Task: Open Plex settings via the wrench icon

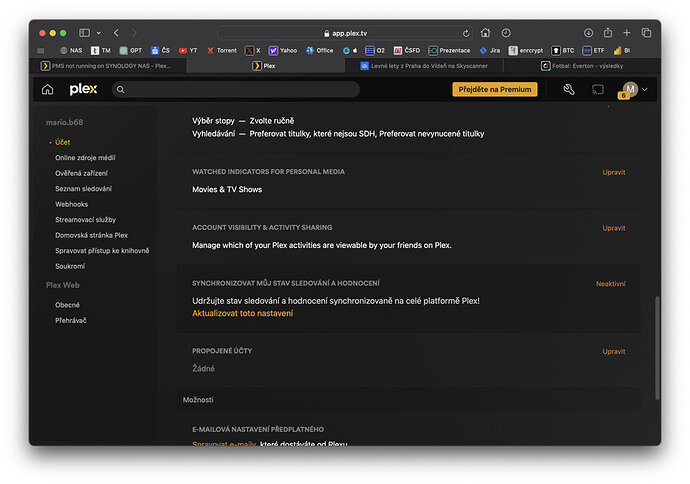Action: 569,89
